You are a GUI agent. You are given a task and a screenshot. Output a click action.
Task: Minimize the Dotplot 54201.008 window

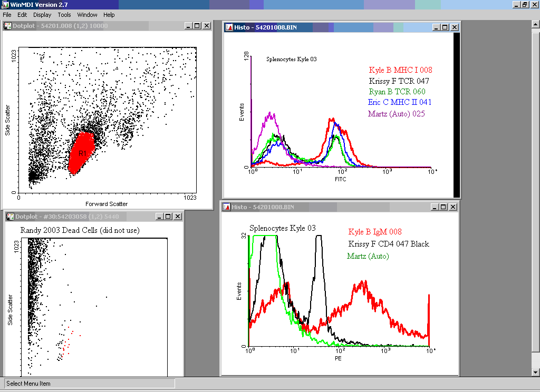(x=188, y=26)
